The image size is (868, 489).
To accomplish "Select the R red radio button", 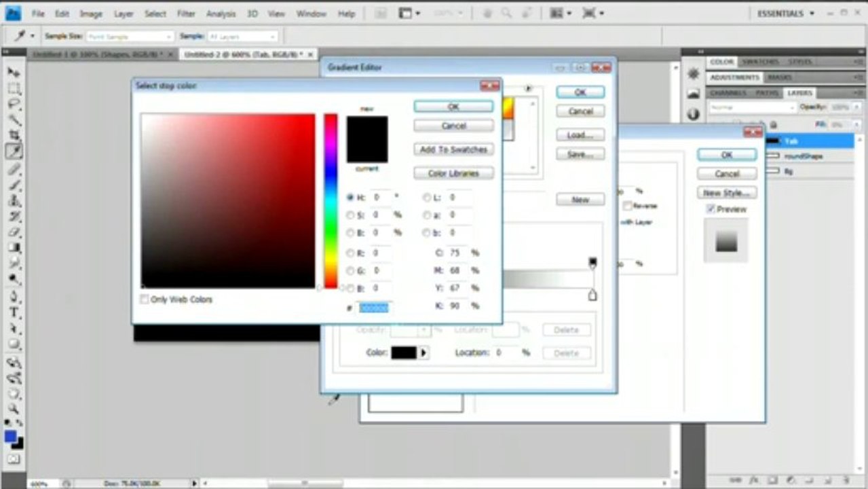I will tap(350, 253).
